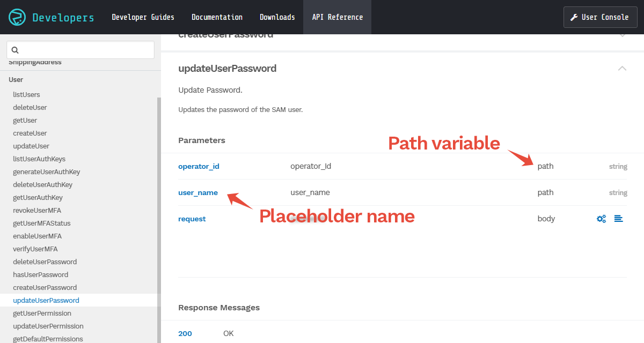This screenshot has height=343, width=644.
Task: Open the revokeUserMFA operation
Action: pos(38,210)
